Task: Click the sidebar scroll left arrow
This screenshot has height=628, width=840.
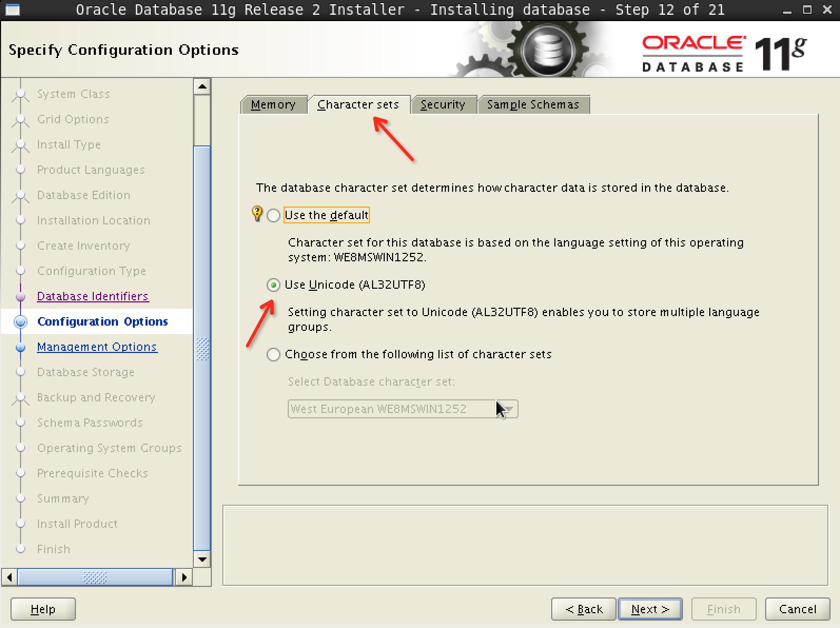Action: point(9,577)
